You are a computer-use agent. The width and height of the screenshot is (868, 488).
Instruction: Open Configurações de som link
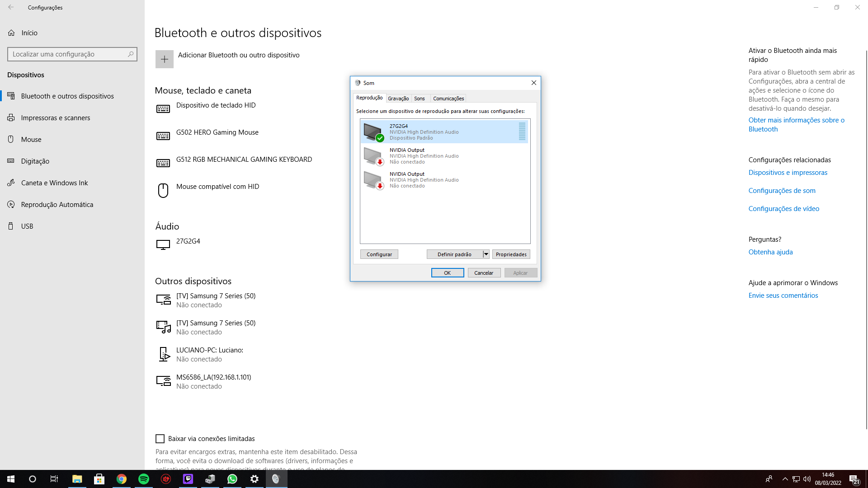click(782, 191)
